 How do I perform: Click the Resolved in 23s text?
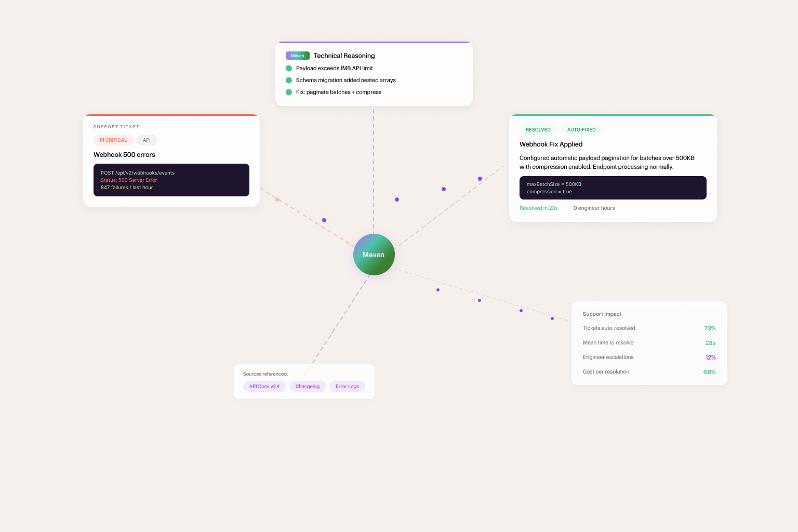539,208
